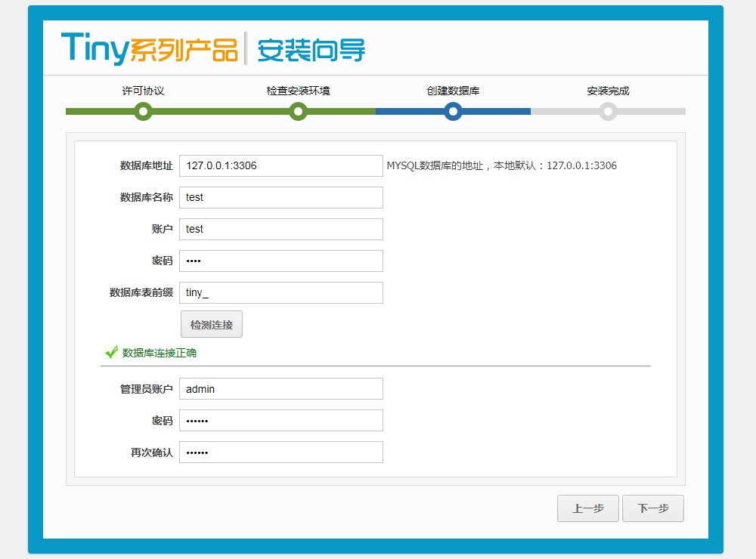Click the 检测连接 button
756x559 pixels.
[212, 324]
